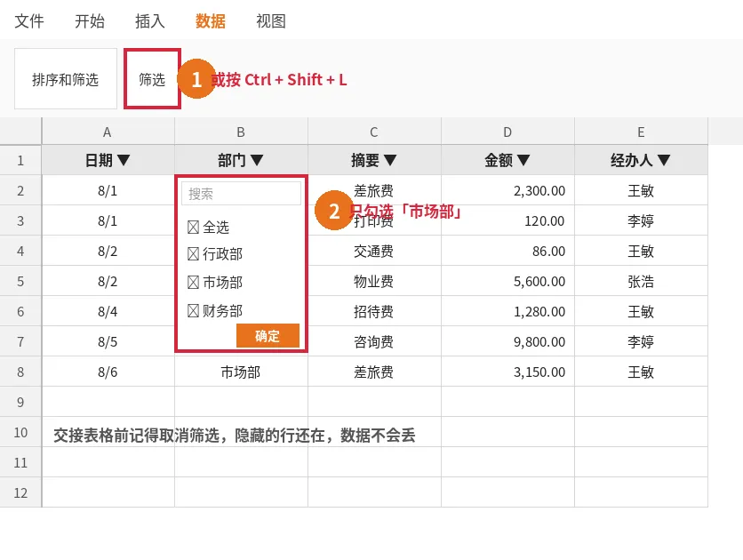Screen dimensions: 743x560
Task: Click the 筛选 button
Action: click(x=152, y=78)
